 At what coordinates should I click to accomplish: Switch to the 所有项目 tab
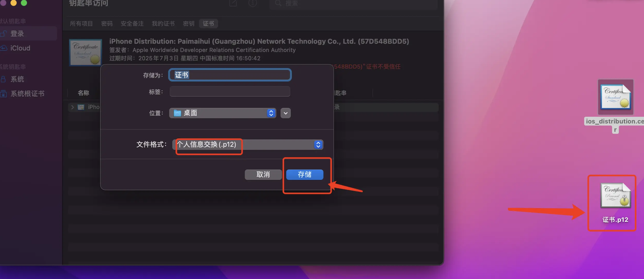(x=81, y=23)
